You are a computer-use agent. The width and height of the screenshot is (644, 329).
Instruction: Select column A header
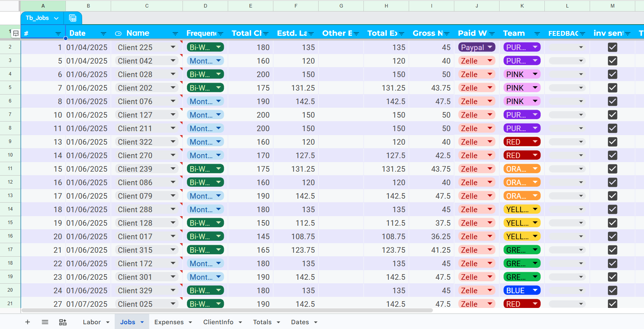(x=43, y=6)
